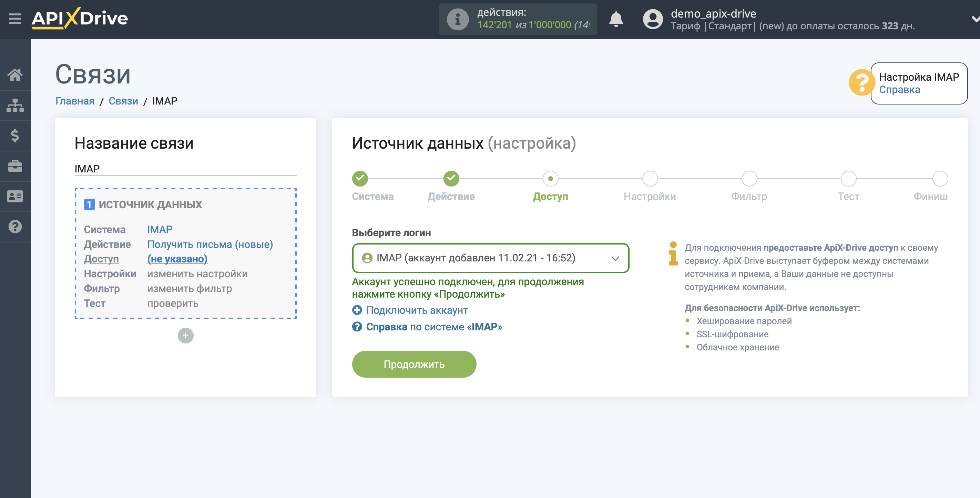Go to the Финиш step circle

click(x=940, y=179)
